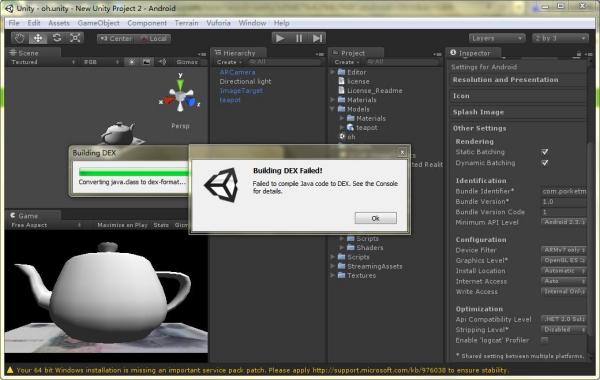Screen dimensions: 600x380
Task: Open the Textured draw mode dropdown
Action: (43, 62)
